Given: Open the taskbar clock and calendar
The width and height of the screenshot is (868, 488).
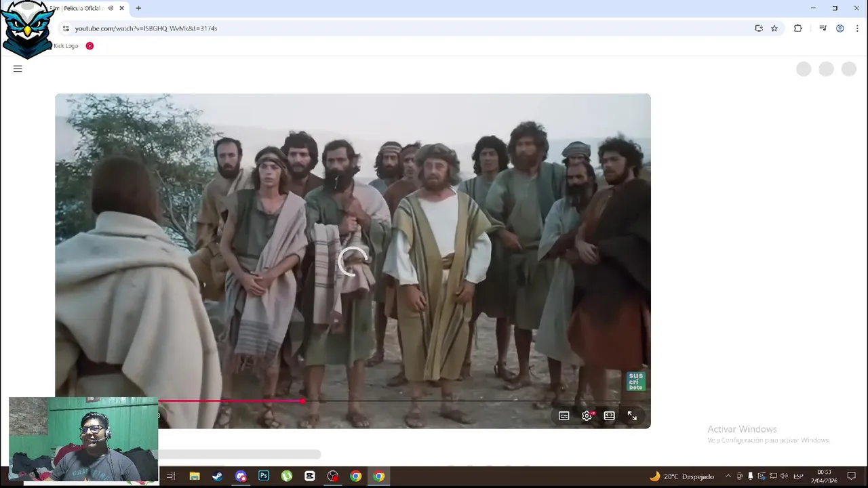Looking at the screenshot, I should click(824, 476).
